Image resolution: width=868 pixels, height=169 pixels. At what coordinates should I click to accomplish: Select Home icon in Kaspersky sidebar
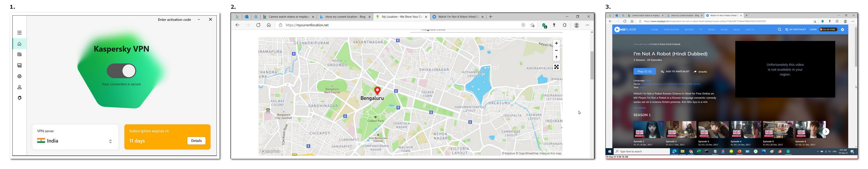(20, 44)
